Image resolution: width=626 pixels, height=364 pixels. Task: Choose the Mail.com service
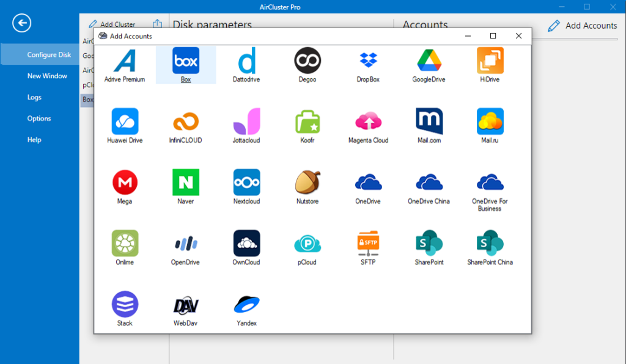point(429,121)
